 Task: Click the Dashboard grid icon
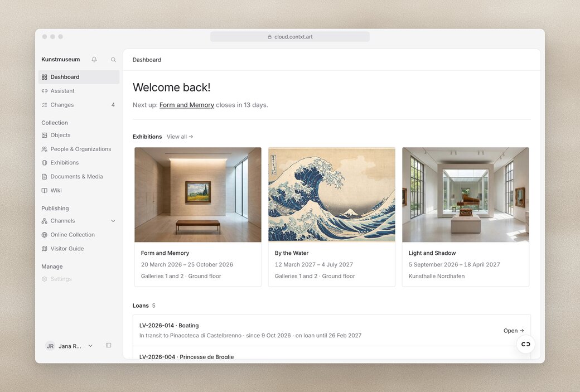[x=45, y=77]
